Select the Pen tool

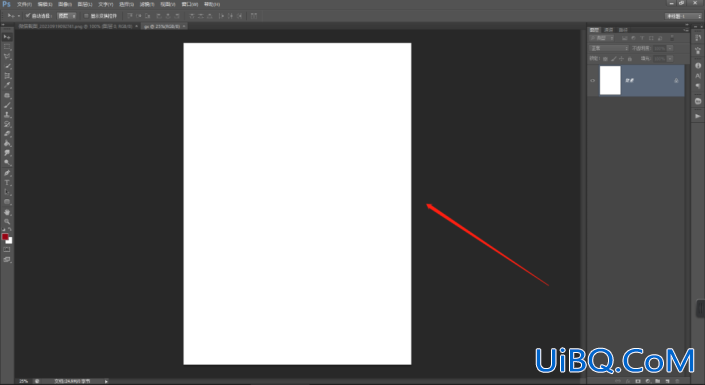[7, 173]
